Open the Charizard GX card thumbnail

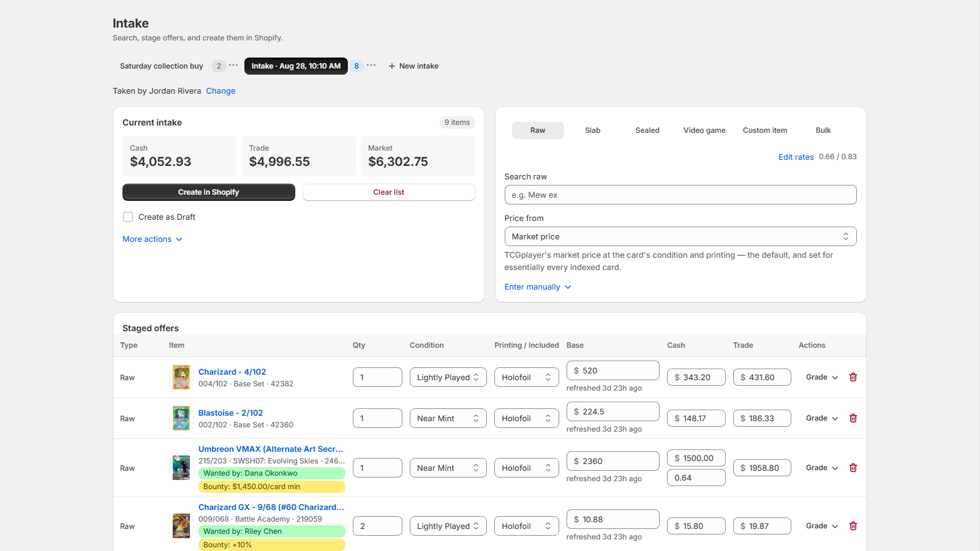[x=181, y=526]
